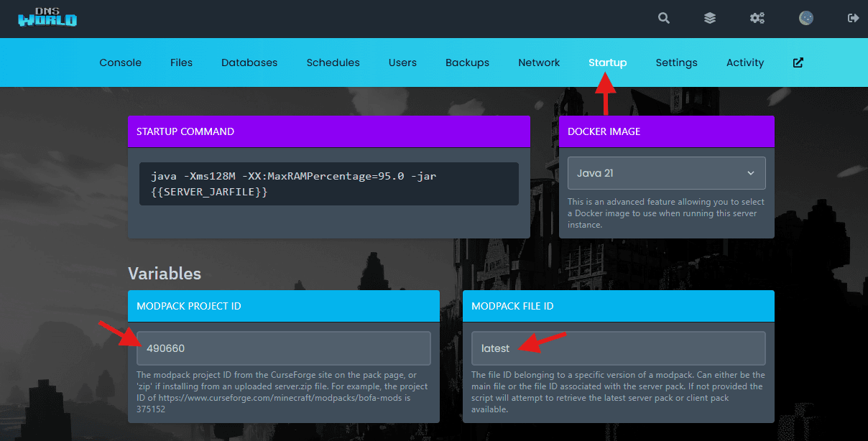This screenshot has width=868, height=441.
Task: Click the Docker image advanced feature description
Action: pyautogui.click(x=666, y=213)
